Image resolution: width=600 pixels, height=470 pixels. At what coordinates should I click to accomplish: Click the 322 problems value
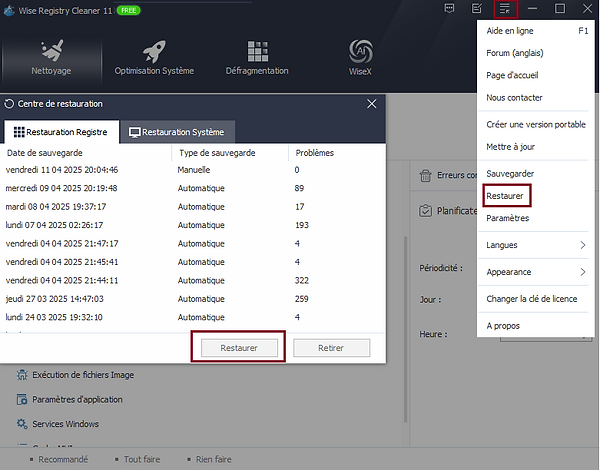click(x=302, y=280)
